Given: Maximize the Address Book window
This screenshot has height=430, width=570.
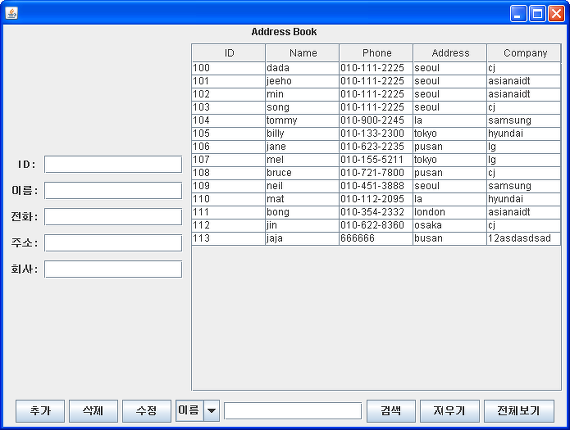Looking at the screenshot, I should coord(537,14).
